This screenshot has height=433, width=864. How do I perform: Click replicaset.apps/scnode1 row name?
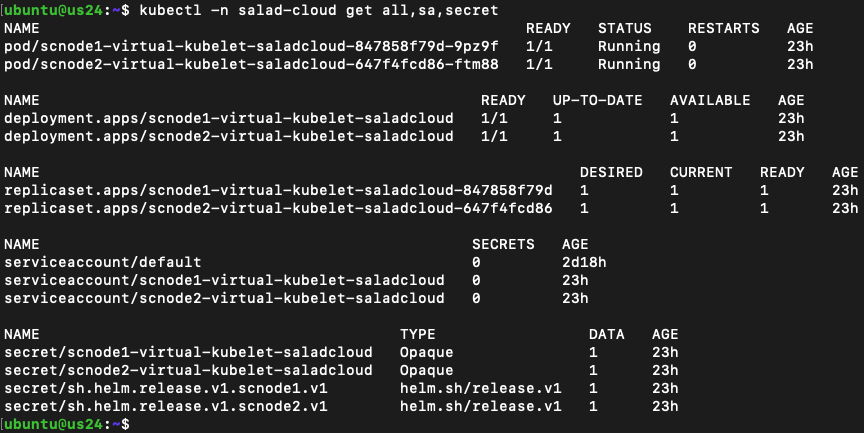(278, 191)
